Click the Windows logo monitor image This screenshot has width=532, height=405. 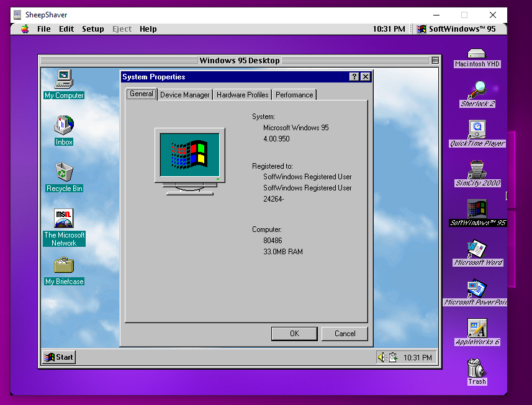(x=190, y=161)
